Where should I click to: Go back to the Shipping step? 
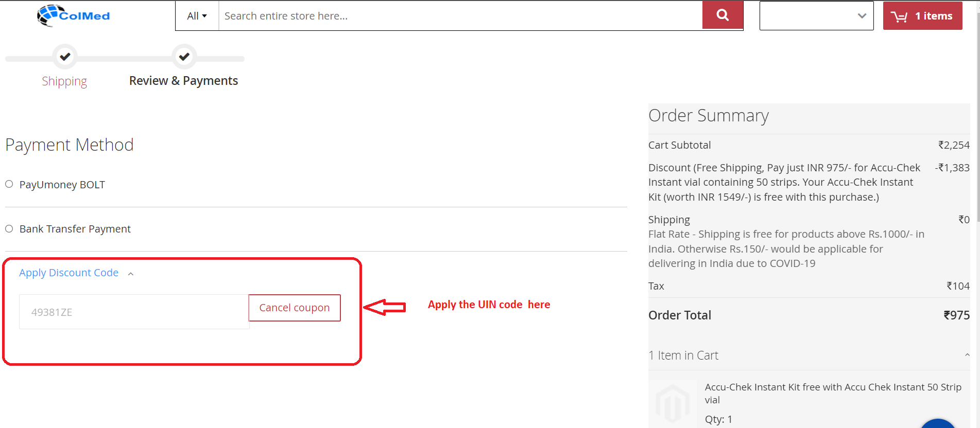coord(64,81)
